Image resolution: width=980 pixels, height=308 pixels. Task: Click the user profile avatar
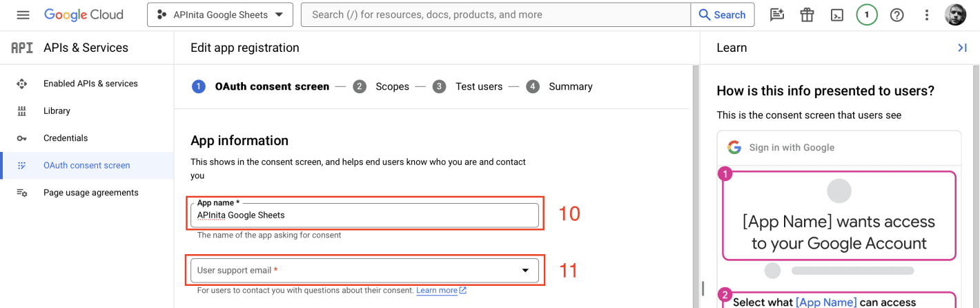tap(955, 15)
